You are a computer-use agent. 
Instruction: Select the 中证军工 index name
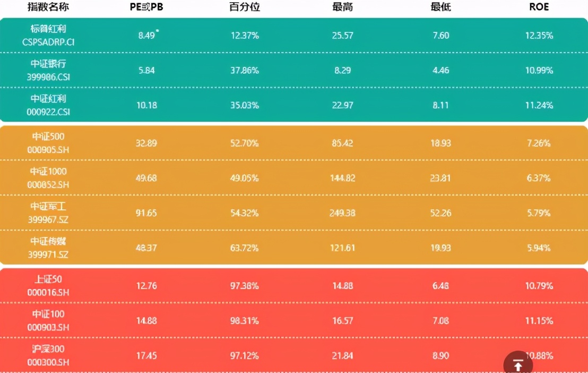(x=48, y=207)
